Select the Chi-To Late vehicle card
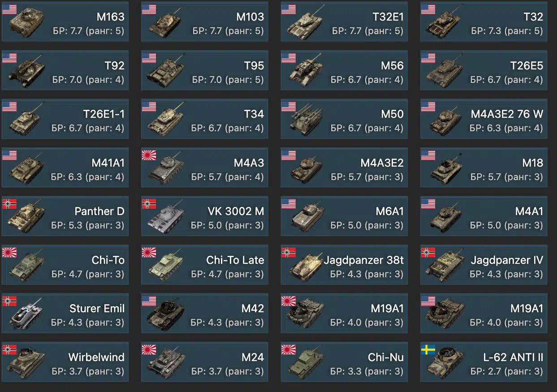 pyautogui.click(x=205, y=264)
